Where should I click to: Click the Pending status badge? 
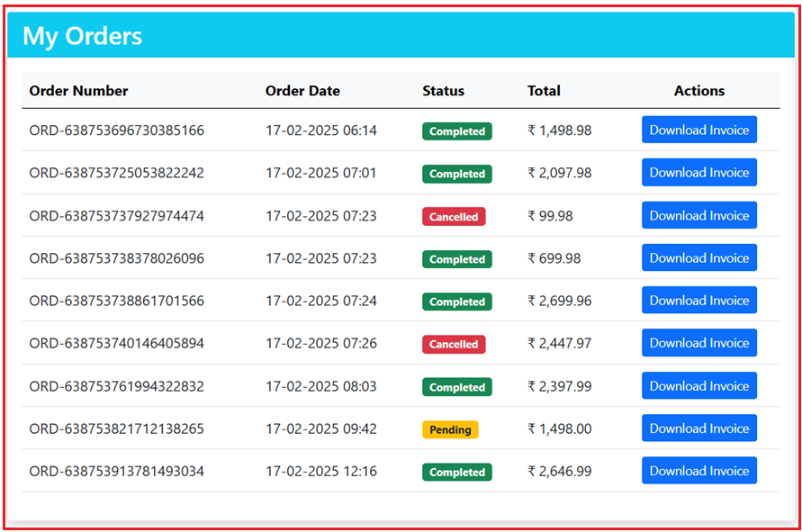click(450, 429)
